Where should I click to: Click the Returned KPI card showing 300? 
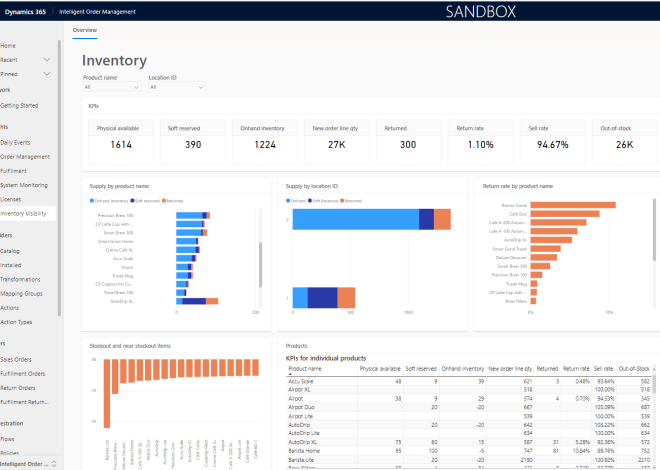click(409, 142)
